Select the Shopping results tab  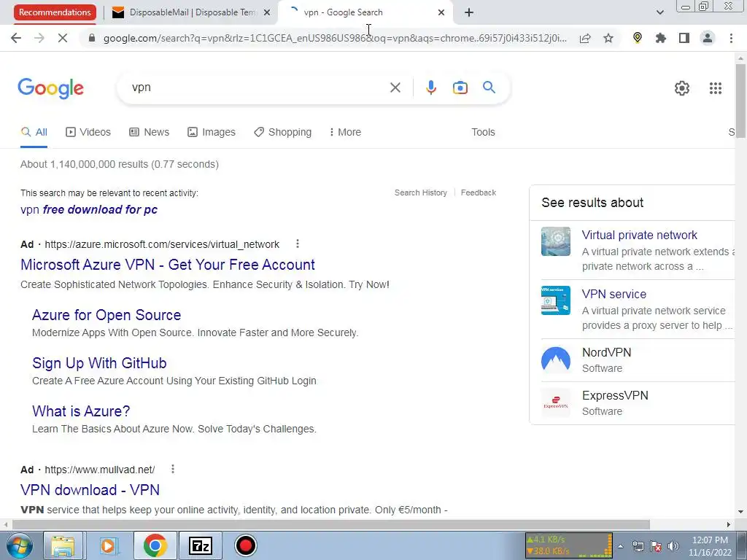click(283, 132)
